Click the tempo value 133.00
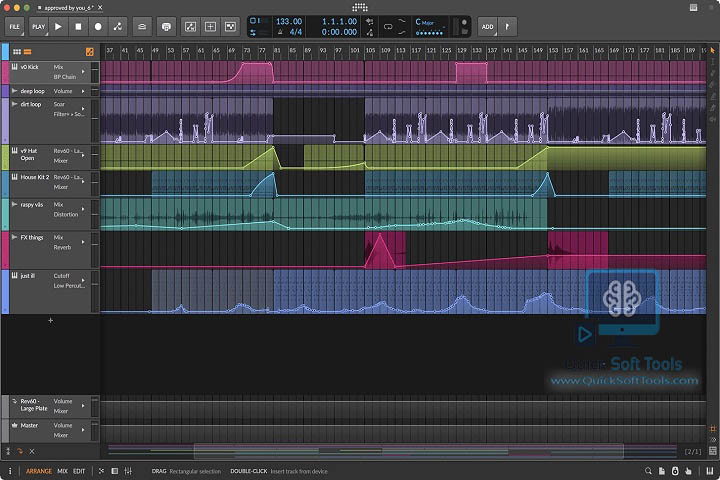720x480 pixels. coord(289,21)
